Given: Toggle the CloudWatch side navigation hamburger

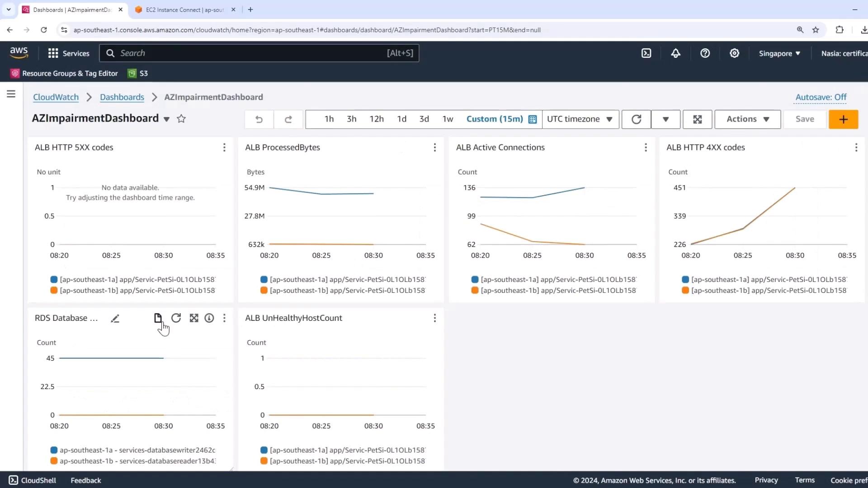Looking at the screenshot, I should (11, 94).
